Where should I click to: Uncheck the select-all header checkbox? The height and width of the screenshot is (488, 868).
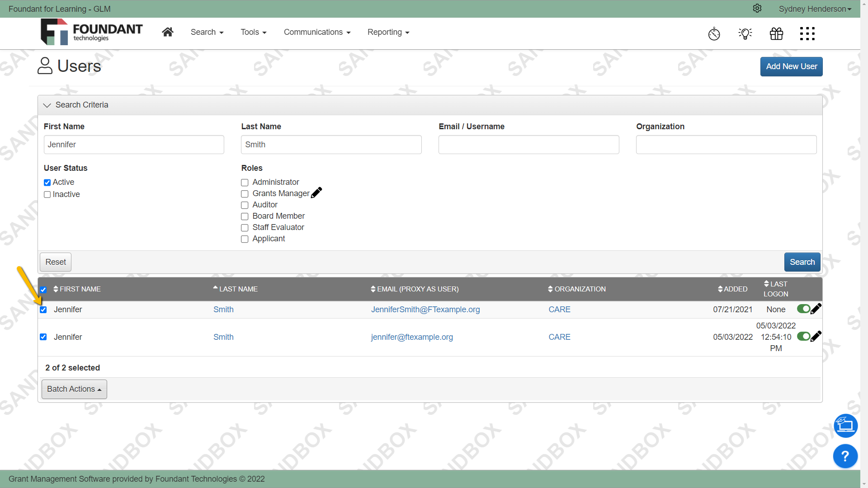click(x=43, y=290)
